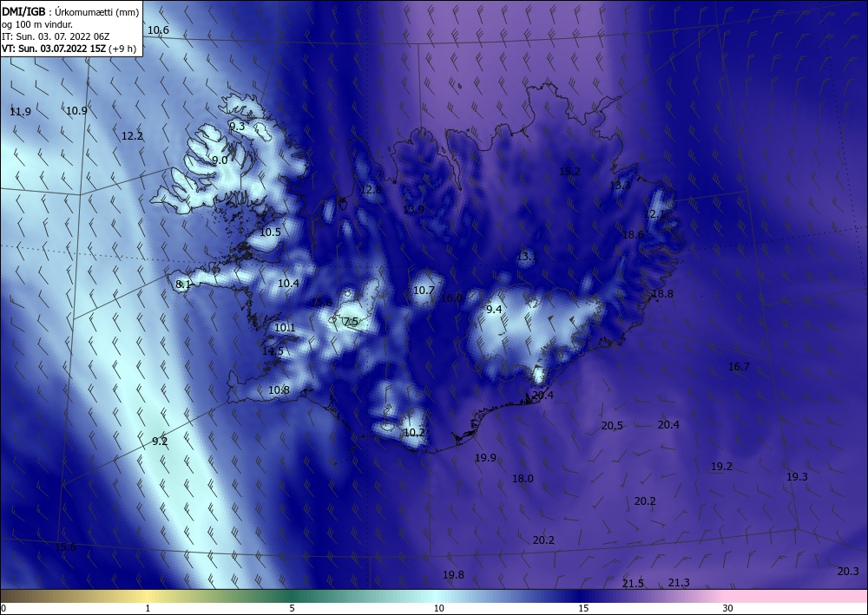Click the value 9.4 over the glacier
868x615 pixels.
(494, 310)
